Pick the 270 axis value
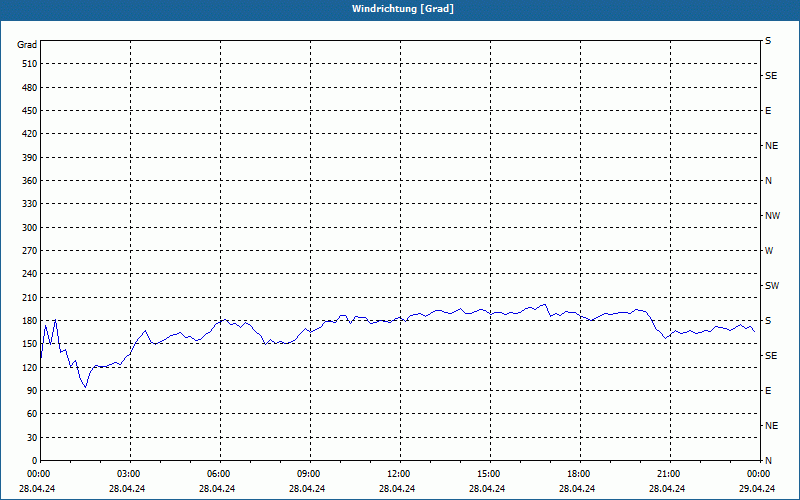The width and height of the screenshot is (800, 500). (30, 251)
